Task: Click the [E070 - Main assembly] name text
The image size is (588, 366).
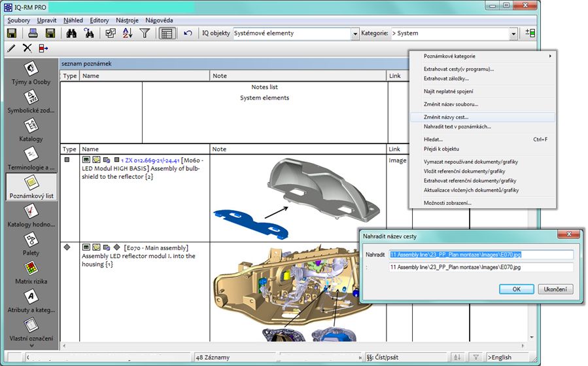Action: (156, 247)
